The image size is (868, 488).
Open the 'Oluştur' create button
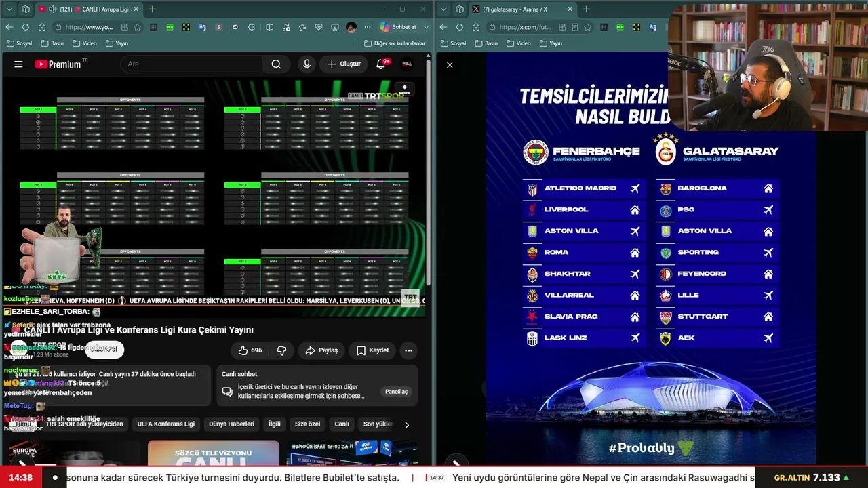coord(343,64)
